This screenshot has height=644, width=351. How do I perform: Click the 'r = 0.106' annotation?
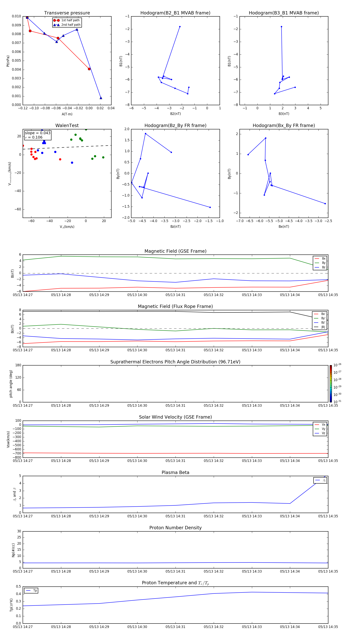(x=34, y=137)
